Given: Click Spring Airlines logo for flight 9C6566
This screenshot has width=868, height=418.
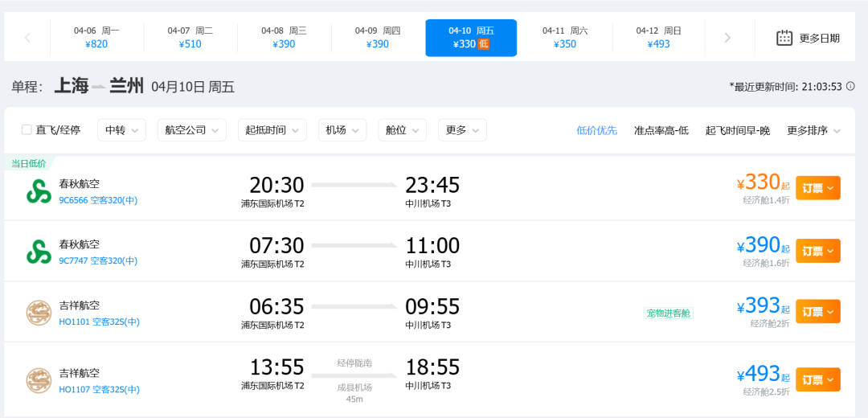Looking at the screenshot, I should coord(39,191).
